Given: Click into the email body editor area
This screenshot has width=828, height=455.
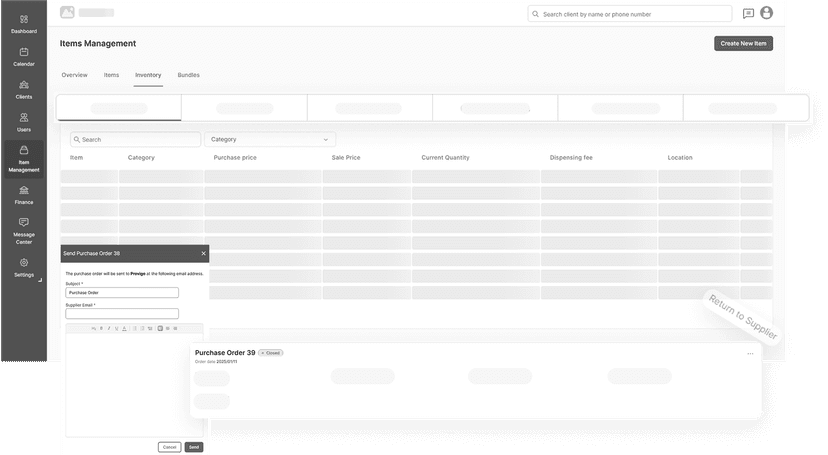Looking at the screenshot, I should [x=135, y=384].
